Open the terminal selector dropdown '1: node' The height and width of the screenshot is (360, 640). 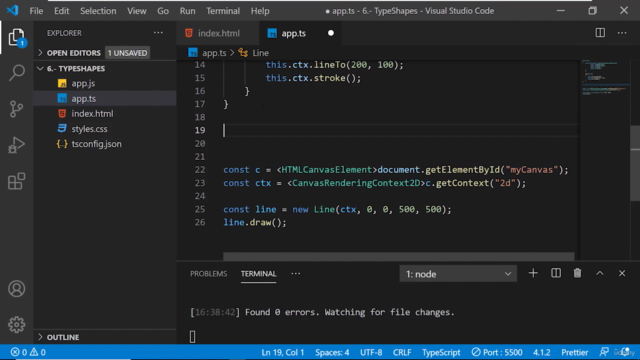(x=458, y=274)
